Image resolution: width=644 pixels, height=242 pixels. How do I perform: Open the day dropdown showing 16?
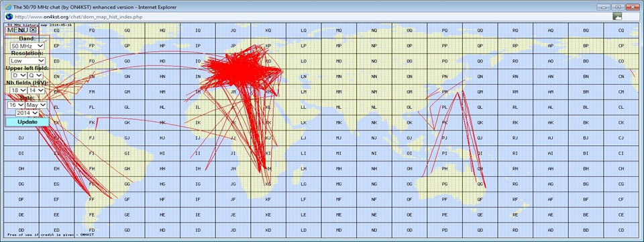coord(16,105)
